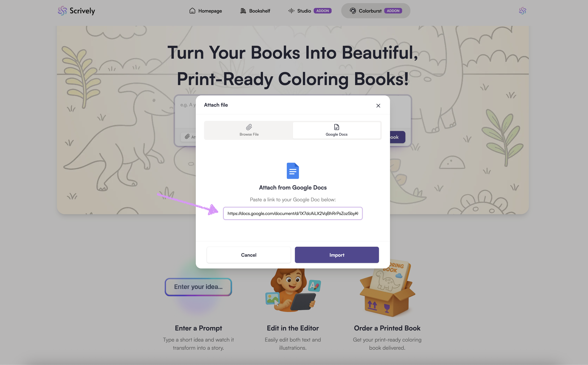Click the document icon in Google Docs tab
588x365 pixels.
coord(336,127)
